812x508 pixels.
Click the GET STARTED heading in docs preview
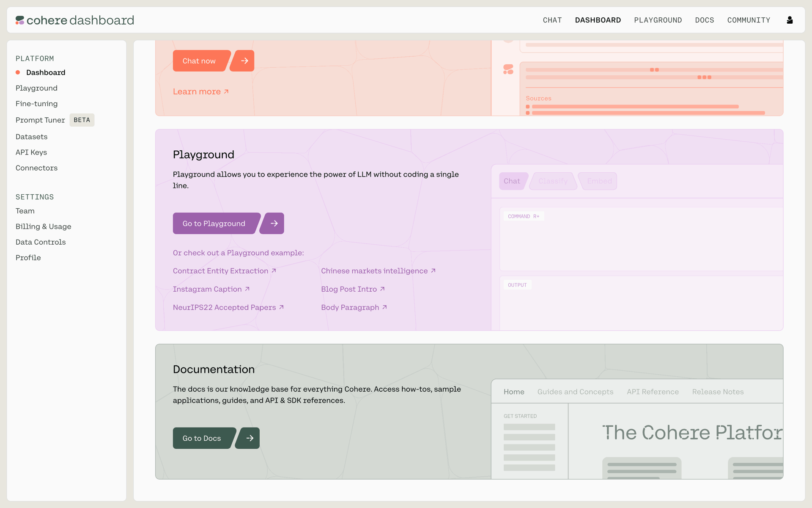520,416
